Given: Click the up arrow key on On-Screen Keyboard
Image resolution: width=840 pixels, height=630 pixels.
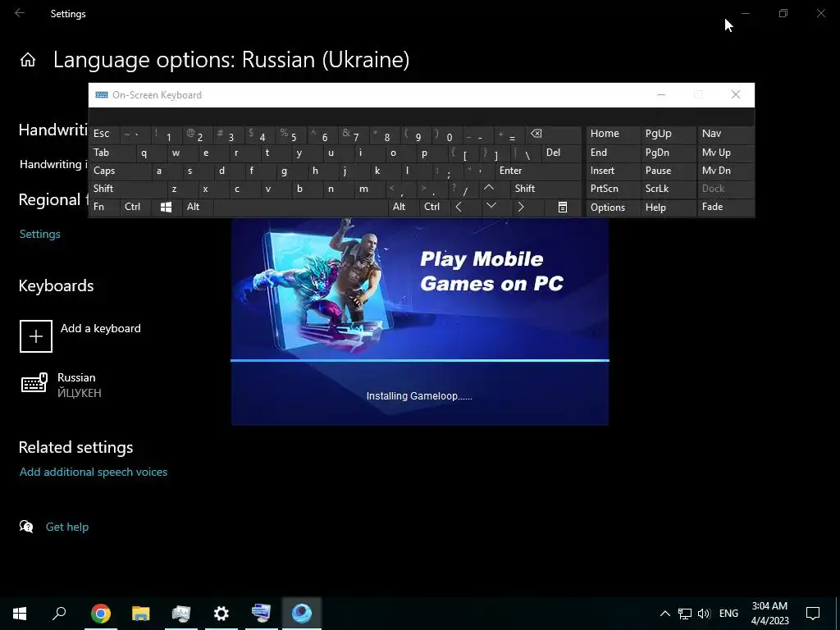Looking at the screenshot, I should pyautogui.click(x=489, y=188).
